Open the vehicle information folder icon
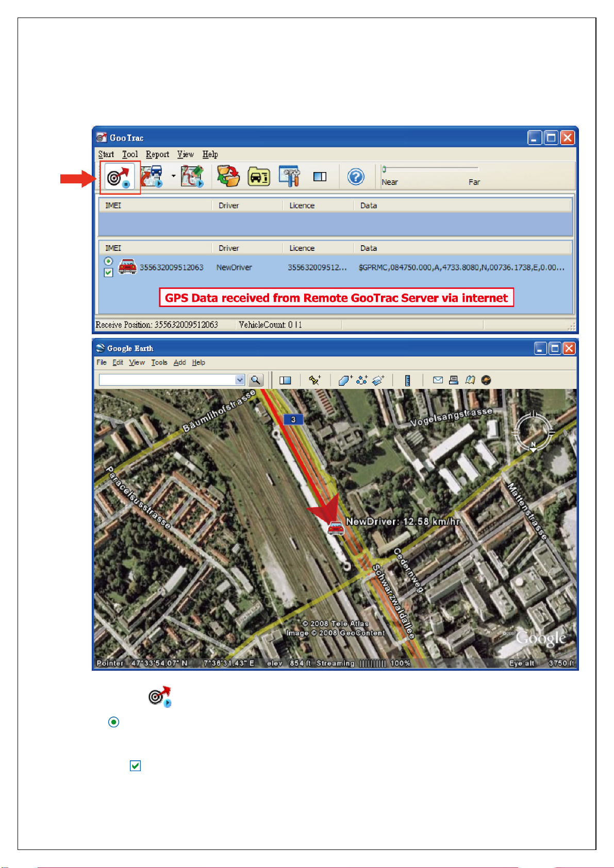 pos(259,177)
